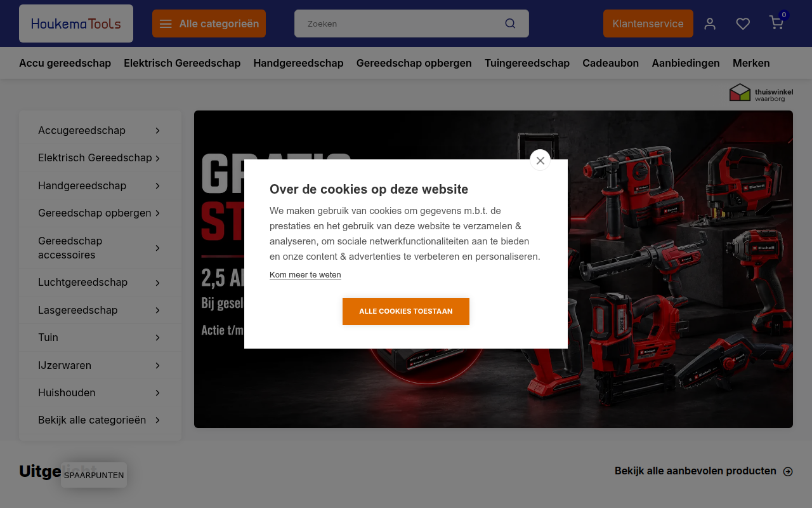
Task: Open Gereedschap opbergen top menu
Action: coord(414,63)
